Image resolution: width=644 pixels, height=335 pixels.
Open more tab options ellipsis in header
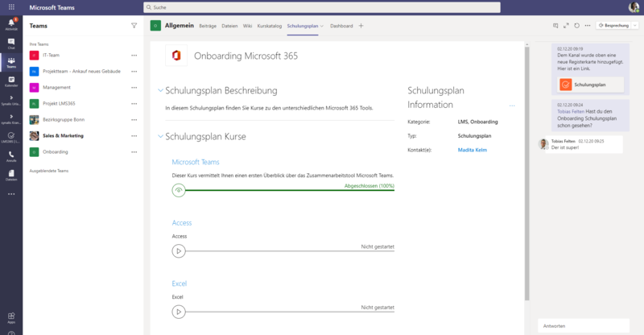point(588,26)
